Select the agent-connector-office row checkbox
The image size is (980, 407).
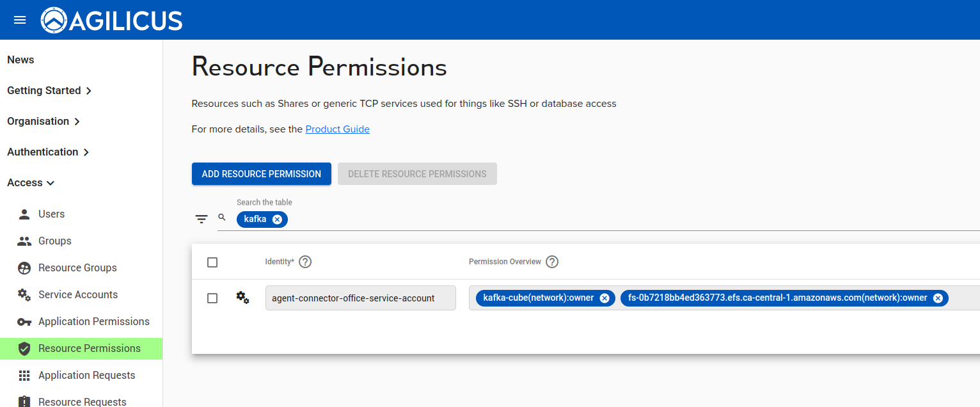click(212, 298)
